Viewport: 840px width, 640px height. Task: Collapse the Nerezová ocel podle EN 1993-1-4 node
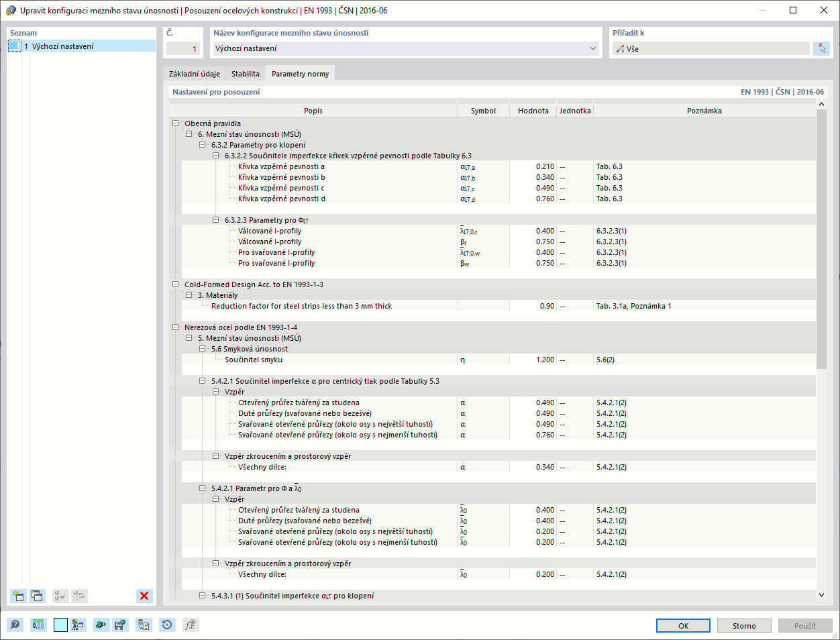pyautogui.click(x=176, y=327)
